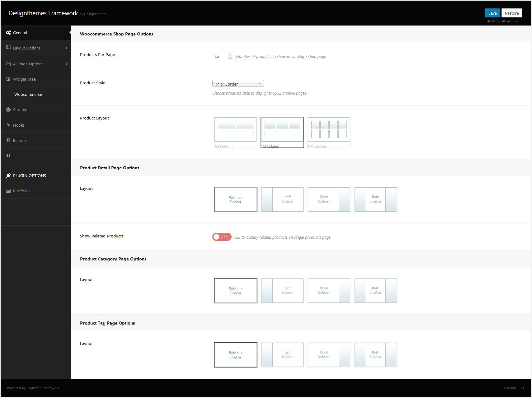Click the Plugin Options plug icon
The height and width of the screenshot is (398, 532).
(x=8, y=176)
